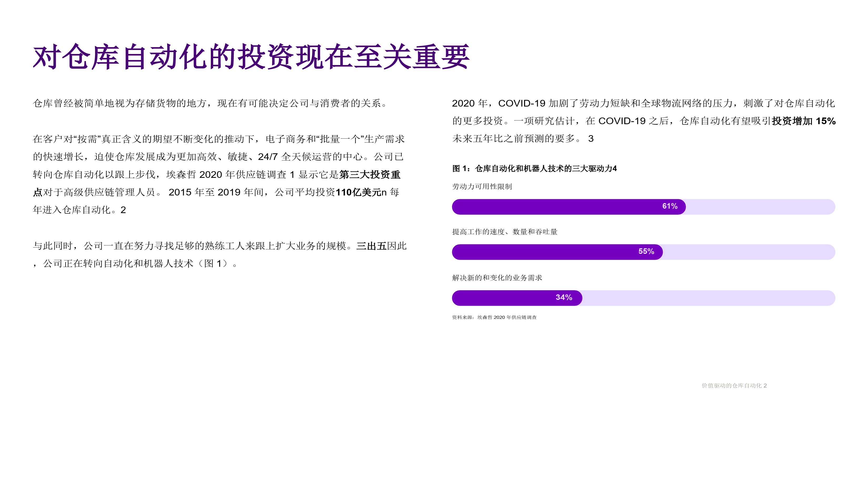Click the line starting 的快速增长，迫使仓库发展
The image size is (868, 488).
(218, 157)
